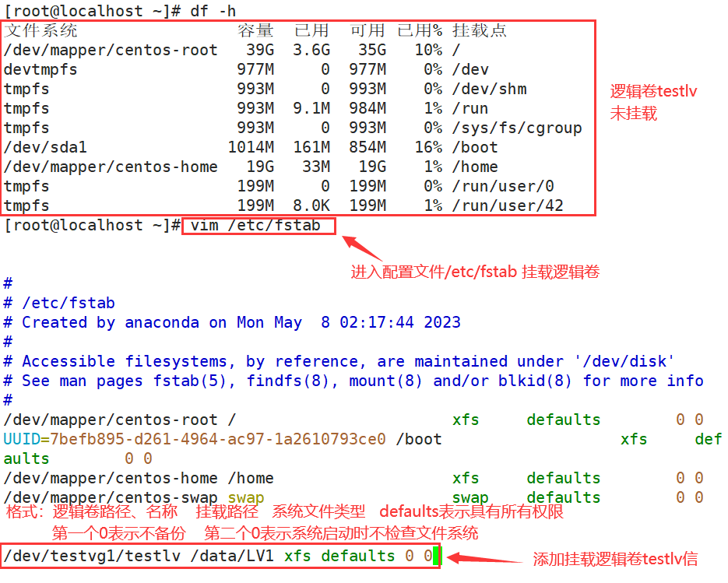Click '10%' usage value

tap(428, 50)
